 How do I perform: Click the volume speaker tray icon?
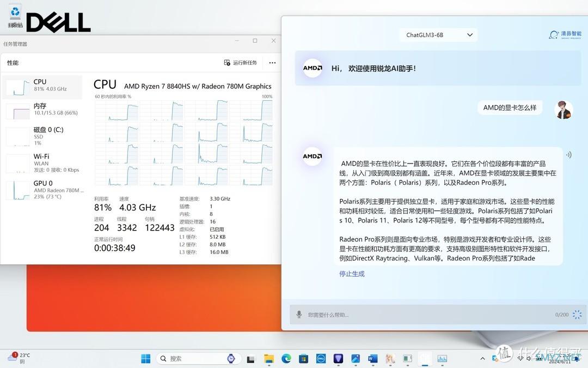(x=529, y=358)
